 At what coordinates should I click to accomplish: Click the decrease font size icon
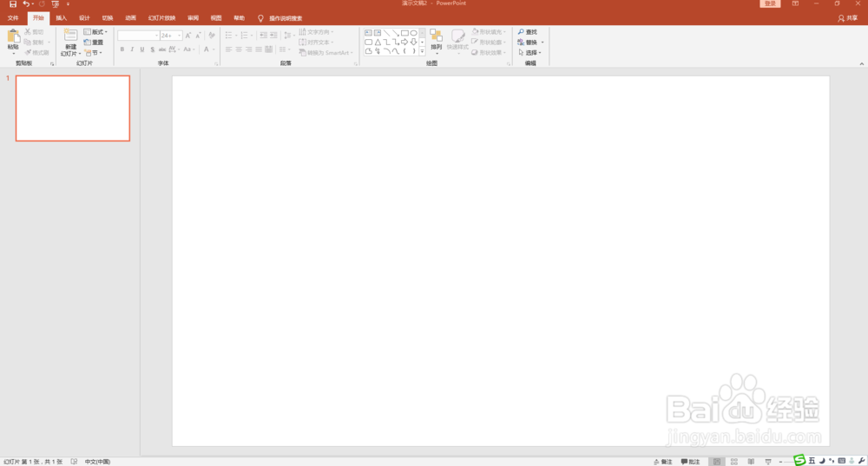click(x=198, y=36)
